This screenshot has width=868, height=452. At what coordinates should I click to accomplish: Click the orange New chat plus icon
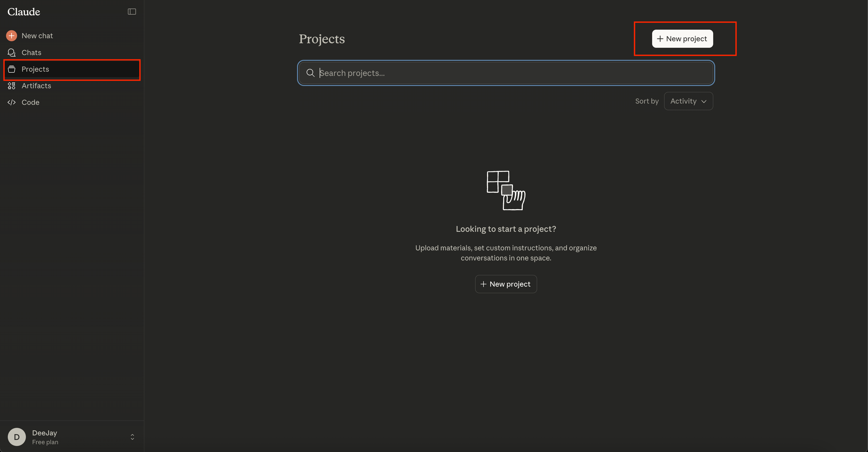[x=12, y=36]
